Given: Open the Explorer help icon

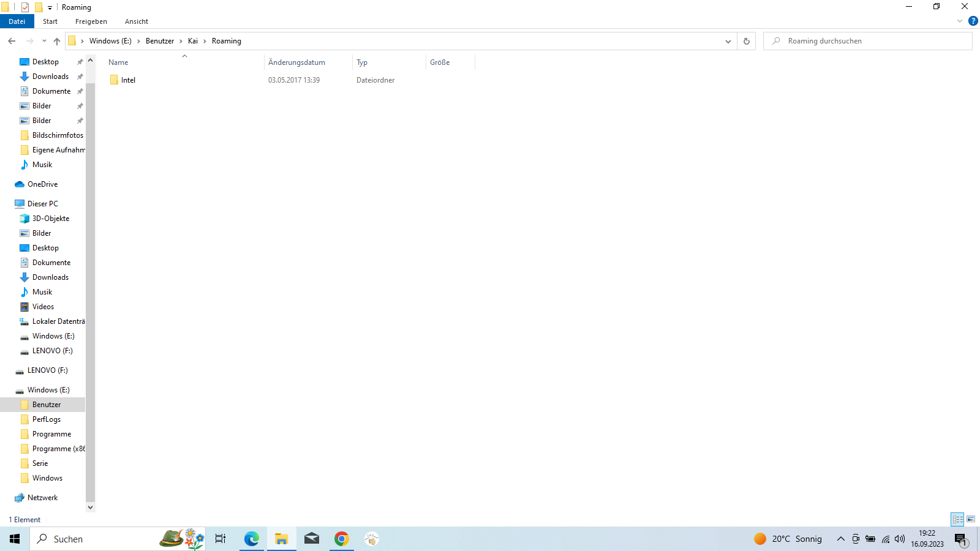Looking at the screenshot, I should 973,21.
